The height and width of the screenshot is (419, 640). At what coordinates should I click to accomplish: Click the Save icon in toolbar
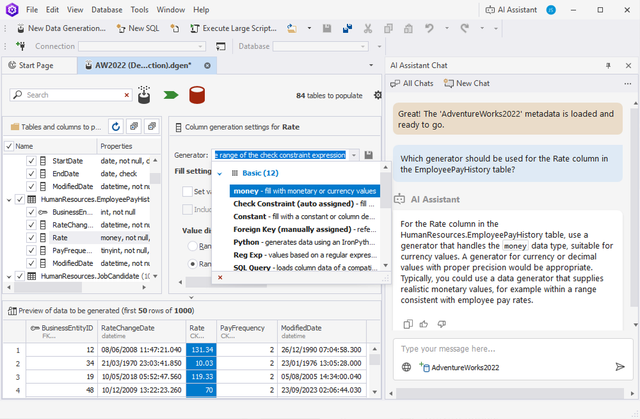coord(327,28)
